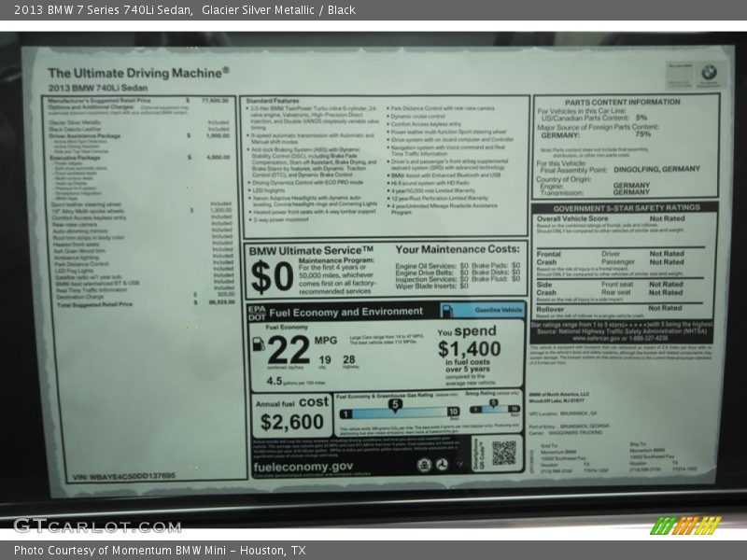Click the 'Wiper Blade Inserts' cost line
This screenshot has height=560, width=747.
431,286
